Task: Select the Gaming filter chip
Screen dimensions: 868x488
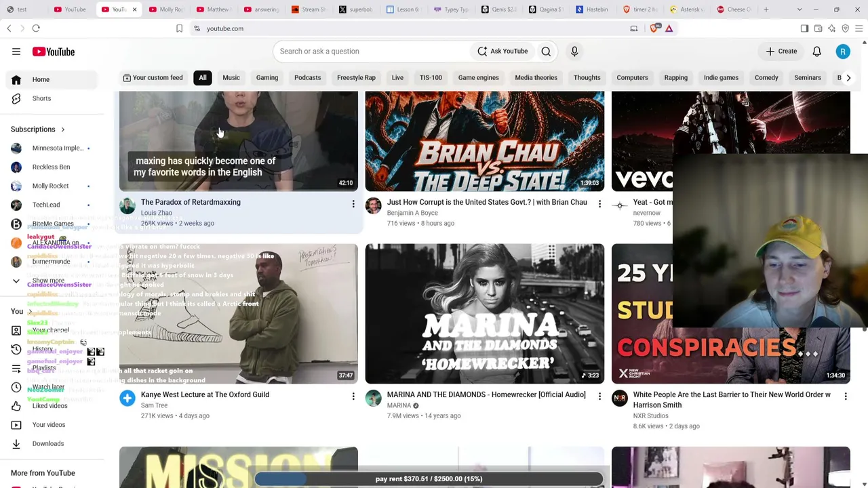Action: pos(267,78)
